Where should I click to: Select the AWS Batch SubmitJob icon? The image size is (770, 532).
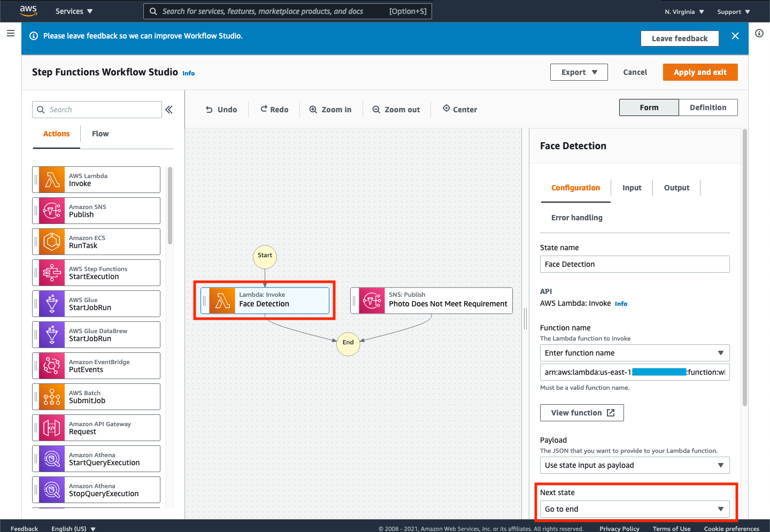[52, 397]
